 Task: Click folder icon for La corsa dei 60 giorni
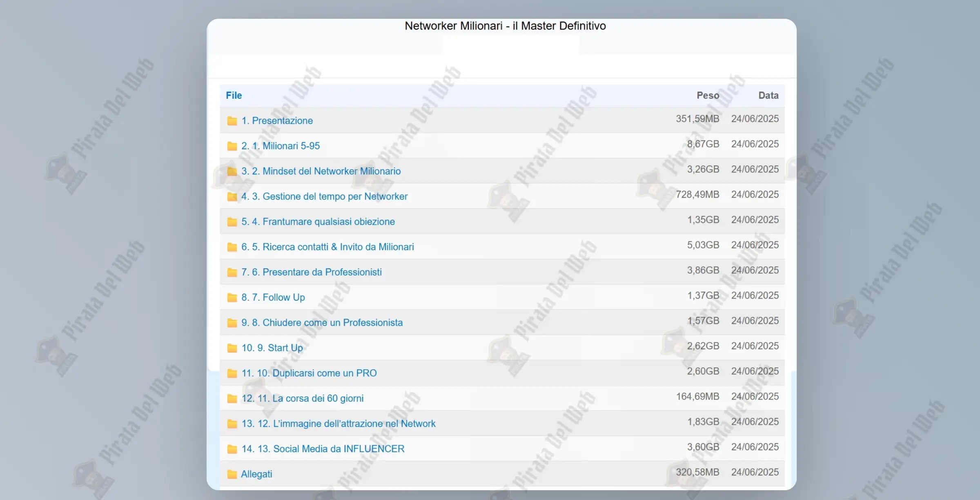pos(232,399)
